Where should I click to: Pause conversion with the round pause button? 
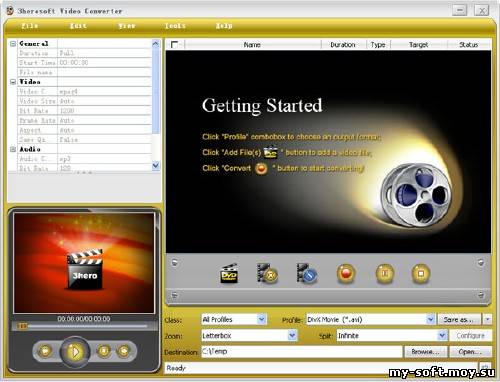point(385,273)
